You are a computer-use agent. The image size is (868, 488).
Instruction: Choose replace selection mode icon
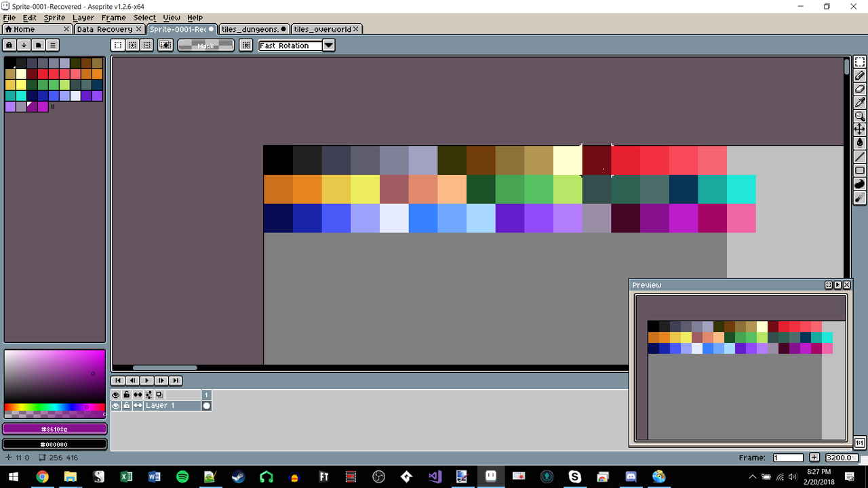(x=118, y=45)
